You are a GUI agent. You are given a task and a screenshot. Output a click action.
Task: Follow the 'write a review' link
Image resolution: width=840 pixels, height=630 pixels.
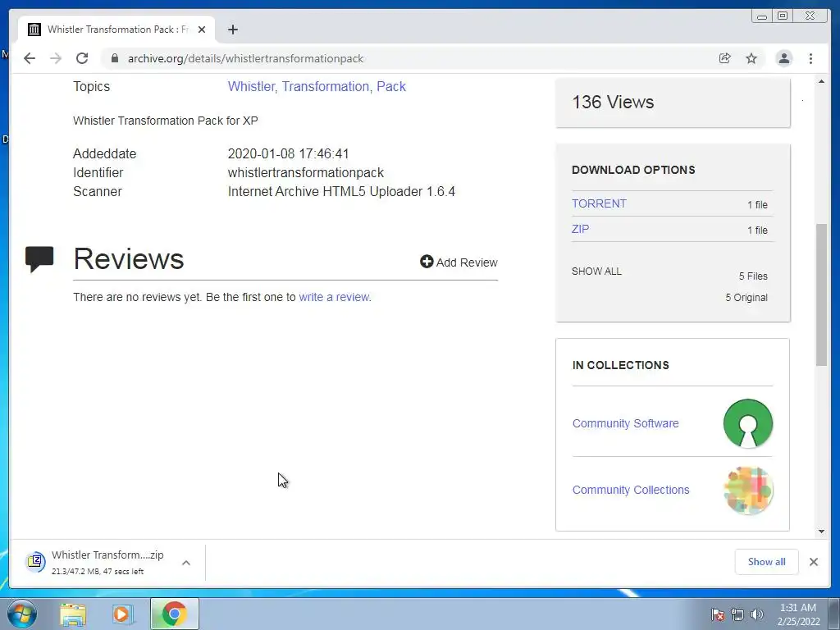[334, 297]
